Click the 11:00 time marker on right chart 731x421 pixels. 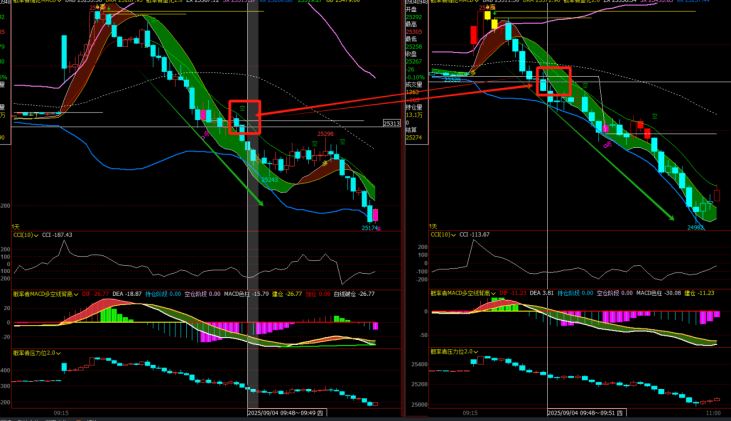(x=711, y=412)
